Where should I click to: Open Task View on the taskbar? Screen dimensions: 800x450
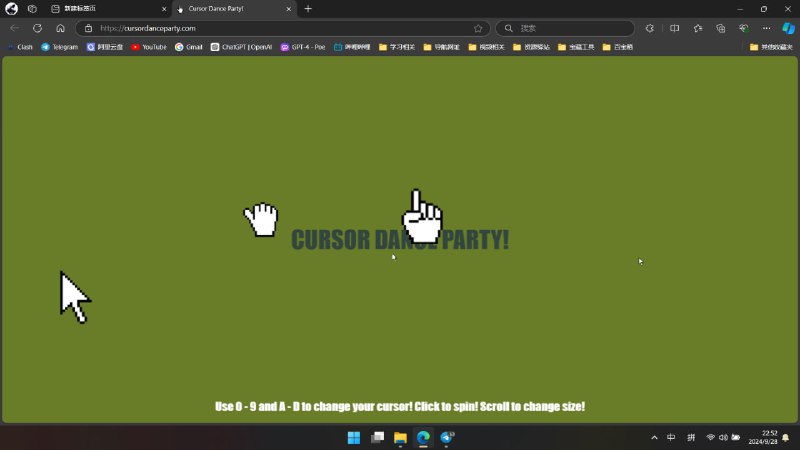point(378,438)
